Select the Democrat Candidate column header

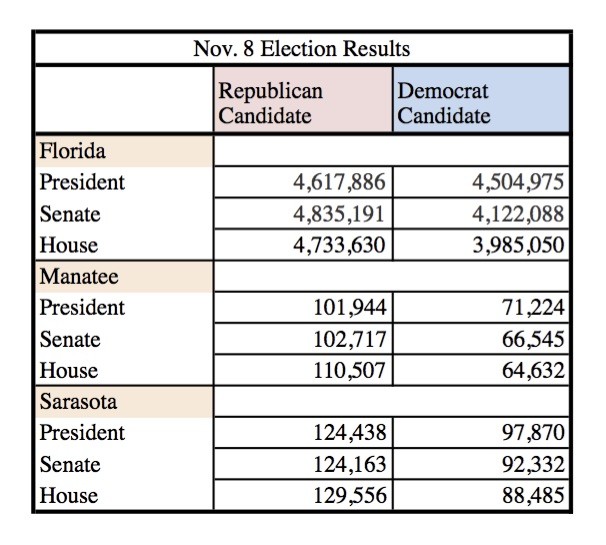point(480,103)
